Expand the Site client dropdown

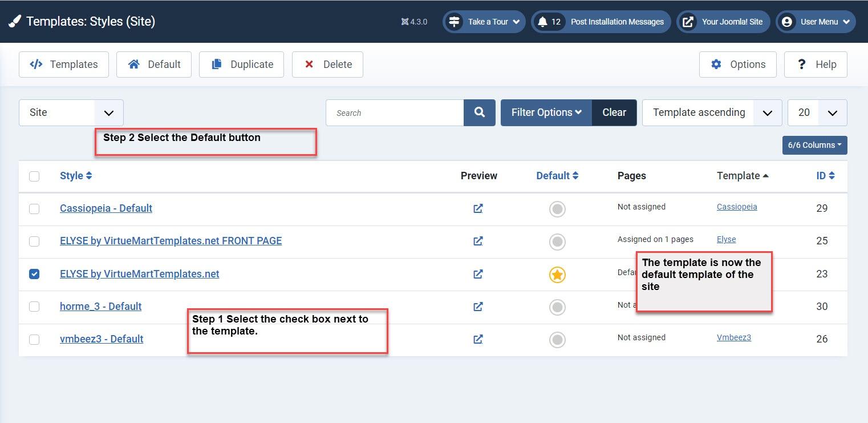[71, 112]
